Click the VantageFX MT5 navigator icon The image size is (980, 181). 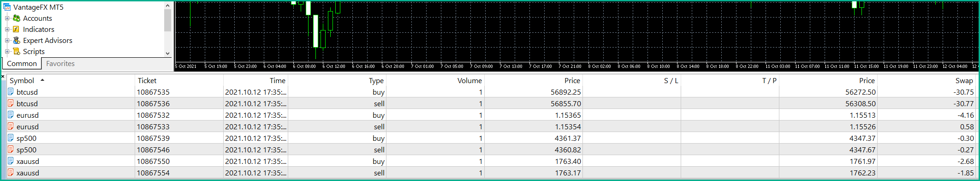coord(7,7)
